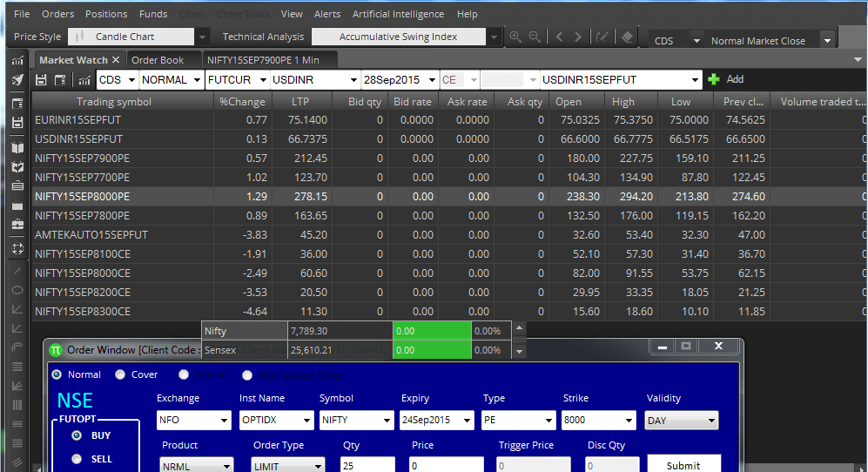
Task: Click the green plus Add icon
Action: coord(714,79)
